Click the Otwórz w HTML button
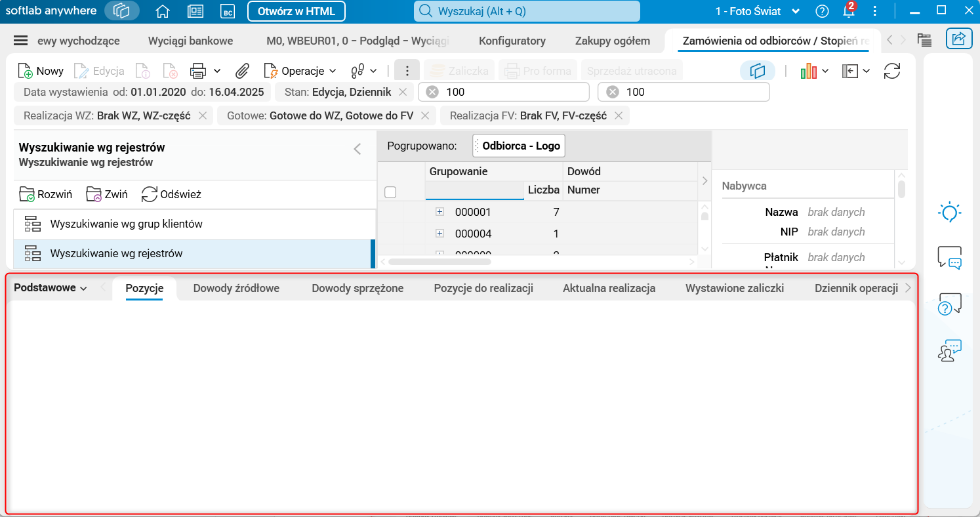The image size is (980, 517). coord(296,11)
